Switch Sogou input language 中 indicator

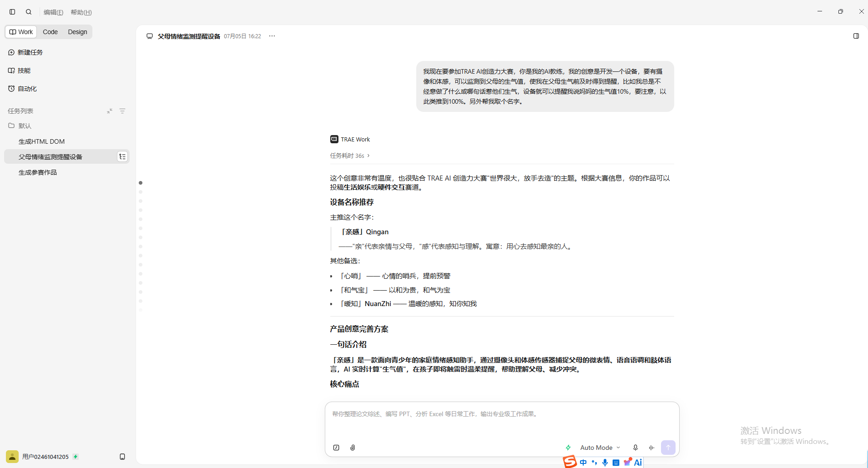click(x=583, y=463)
